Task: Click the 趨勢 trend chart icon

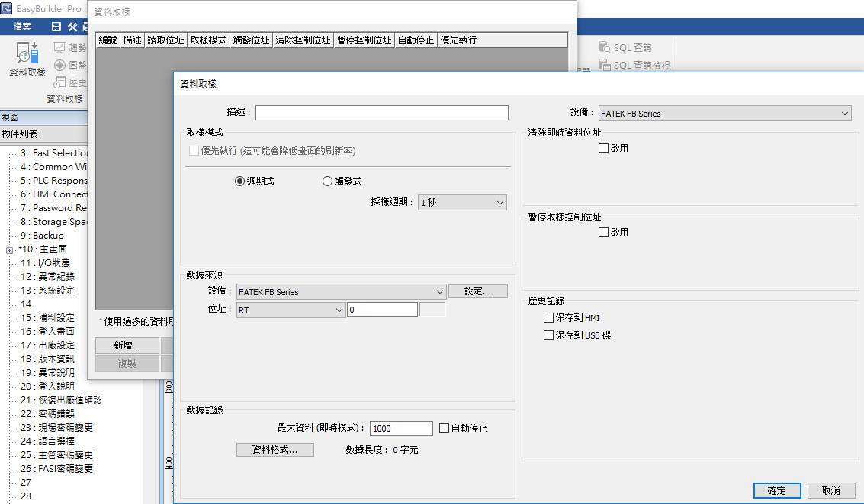Action: click(59, 48)
